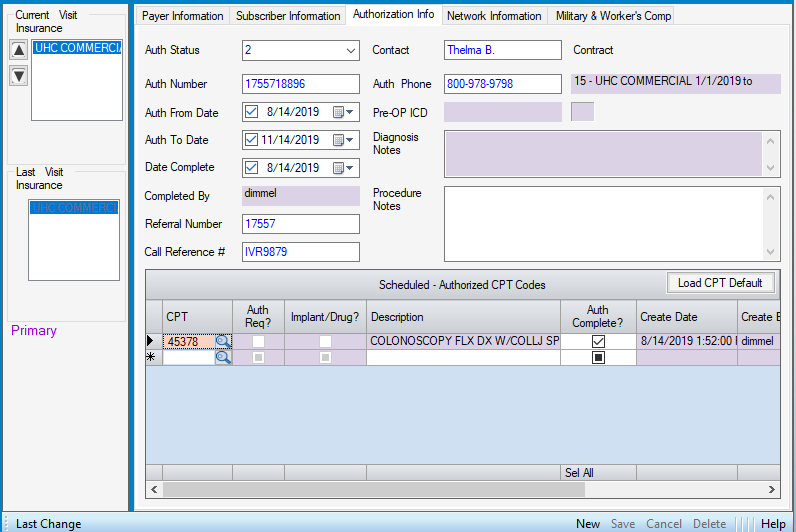Click the small Pre-OP ICD color box

(x=582, y=112)
